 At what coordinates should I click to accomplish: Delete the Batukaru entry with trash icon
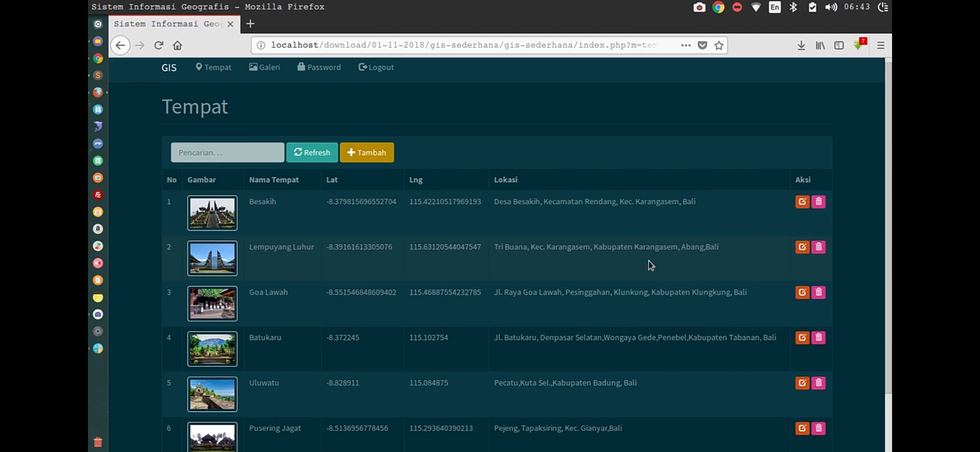pyautogui.click(x=818, y=338)
